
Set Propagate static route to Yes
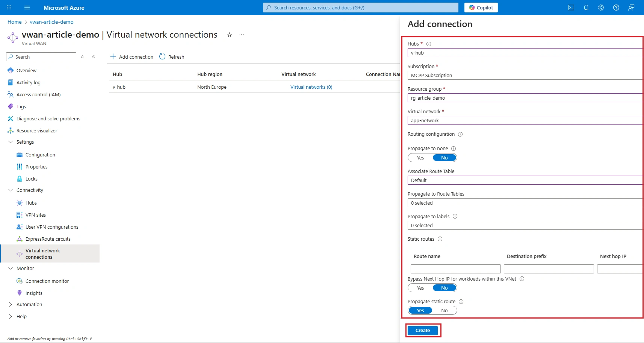420,310
